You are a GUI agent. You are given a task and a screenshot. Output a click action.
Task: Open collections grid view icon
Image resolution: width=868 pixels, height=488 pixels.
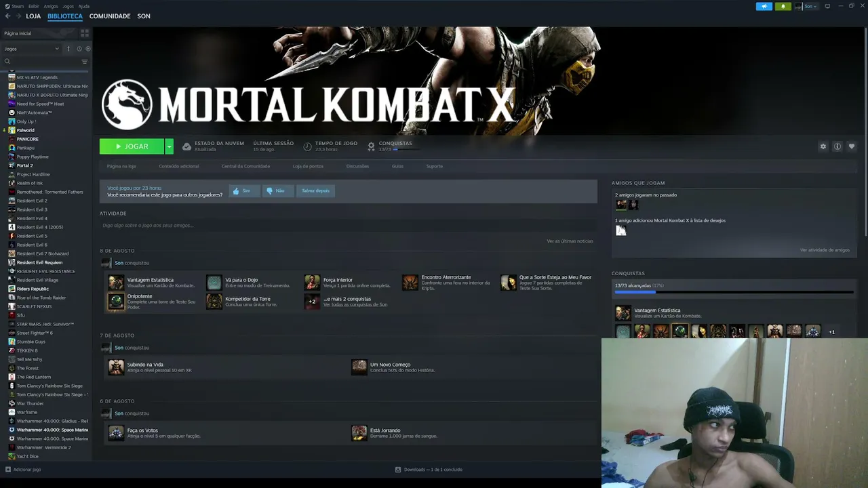click(85, 33)
